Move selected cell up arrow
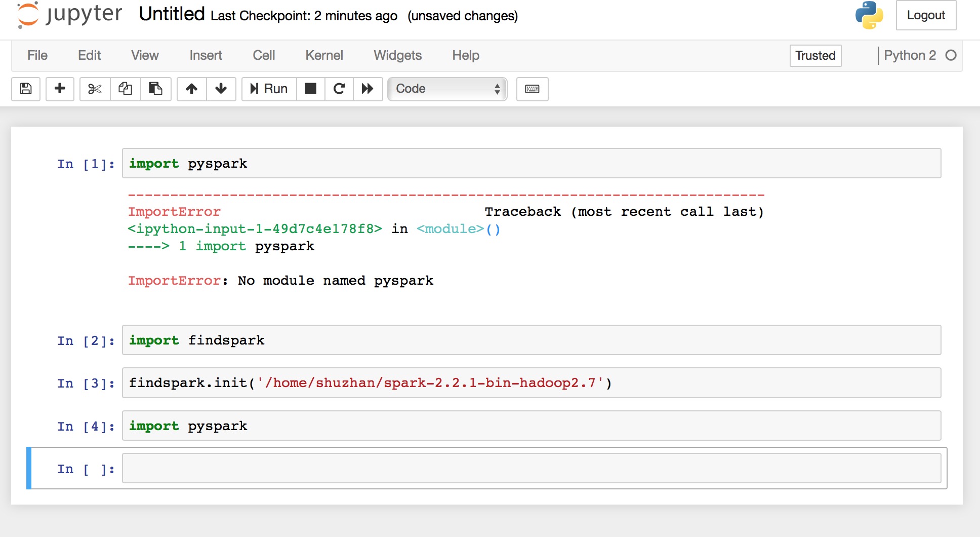 191,89
